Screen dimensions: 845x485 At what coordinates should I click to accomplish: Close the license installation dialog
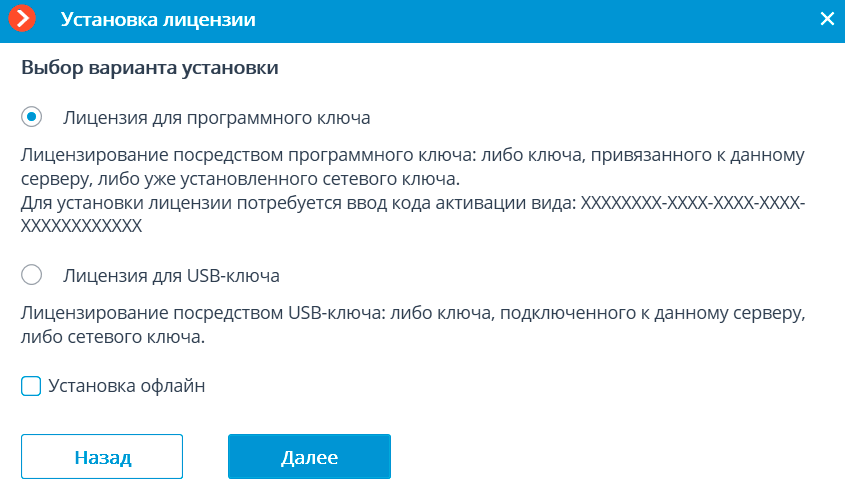coord(826,19)
